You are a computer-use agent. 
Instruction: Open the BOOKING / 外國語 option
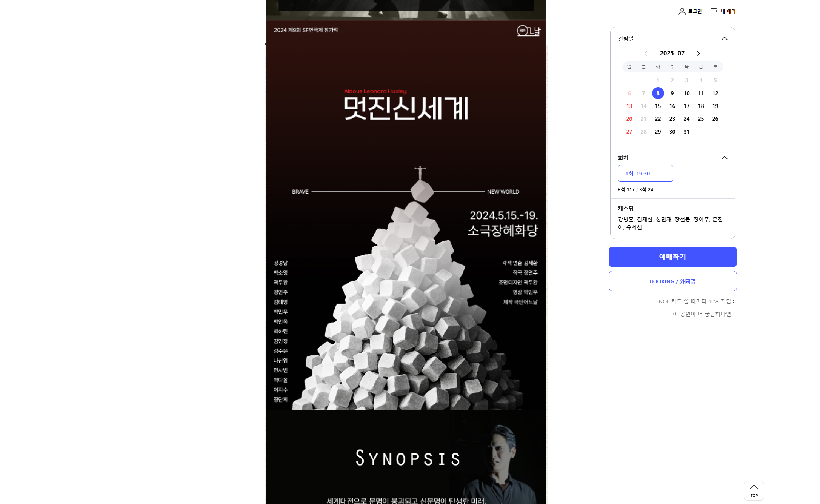(672, 281)
